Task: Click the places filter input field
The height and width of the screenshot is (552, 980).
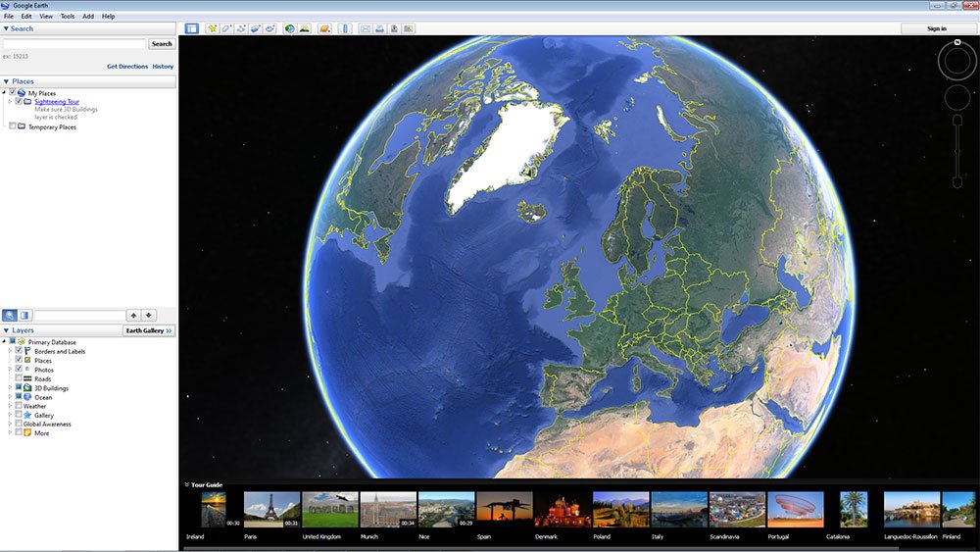Action: tap(79, 315)
